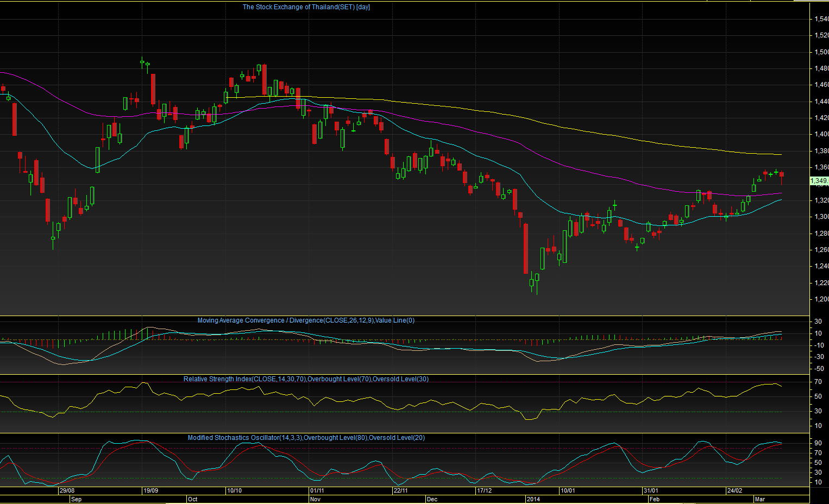Click the Relative Strength Index panel title
This screenshot has height=504, width=829.
pyautogui.click(x=306, y=379)
